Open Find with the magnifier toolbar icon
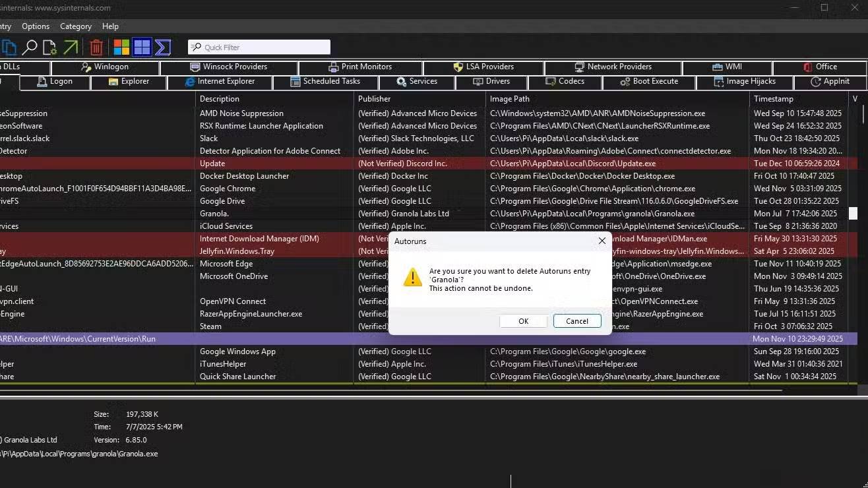 [30, 47]
